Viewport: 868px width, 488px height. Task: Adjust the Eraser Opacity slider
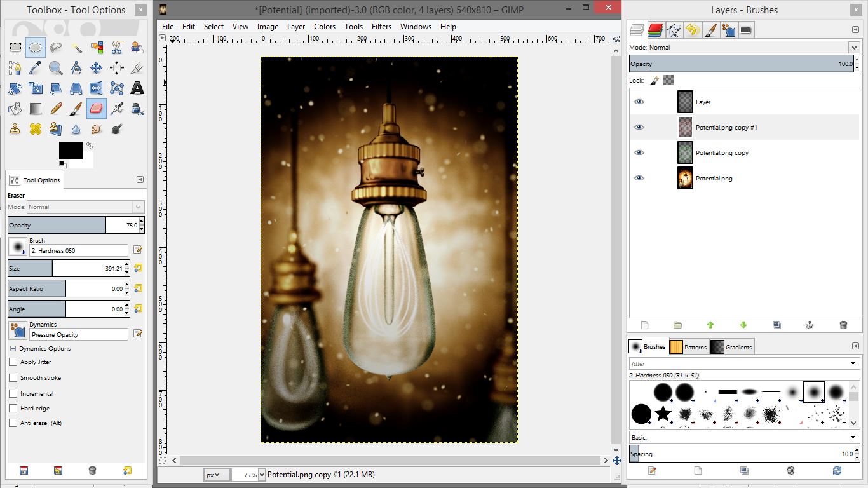click(76, 225)
